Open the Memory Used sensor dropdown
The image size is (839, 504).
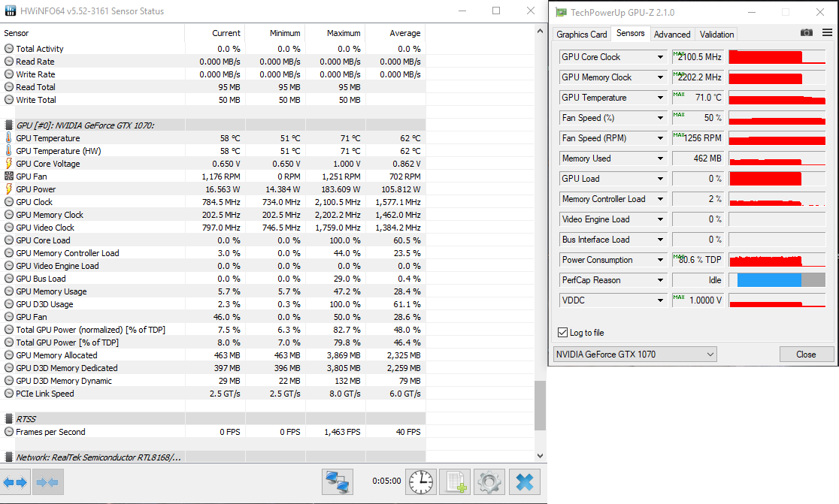pos(660,158)
